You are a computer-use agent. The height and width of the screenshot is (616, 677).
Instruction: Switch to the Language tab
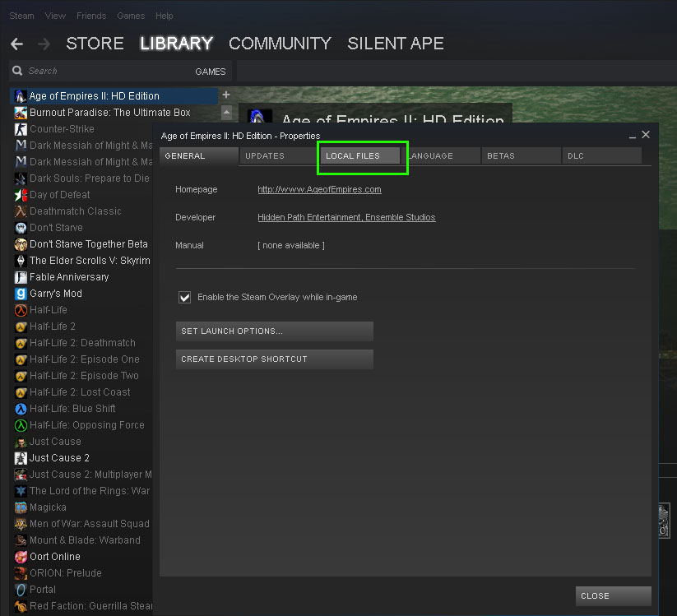point(441,155)
